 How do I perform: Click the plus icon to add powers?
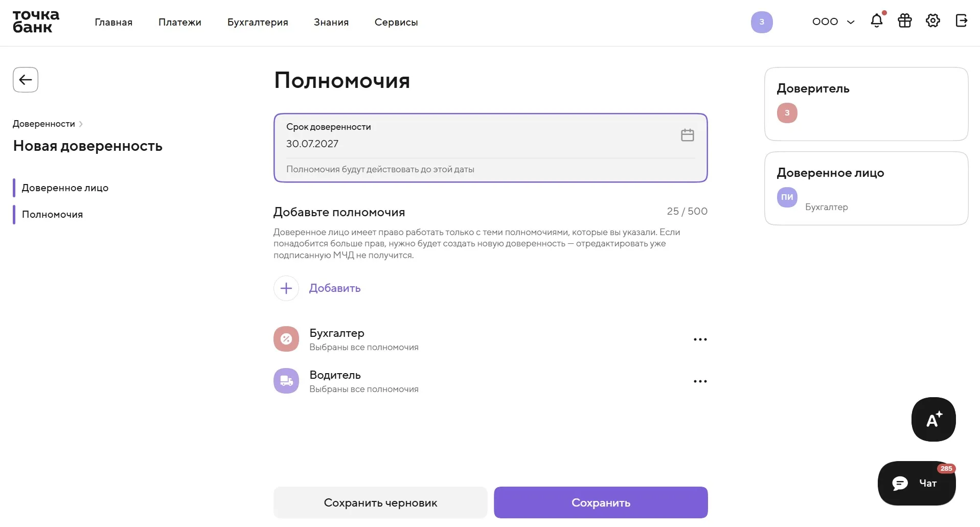(286, 288)
